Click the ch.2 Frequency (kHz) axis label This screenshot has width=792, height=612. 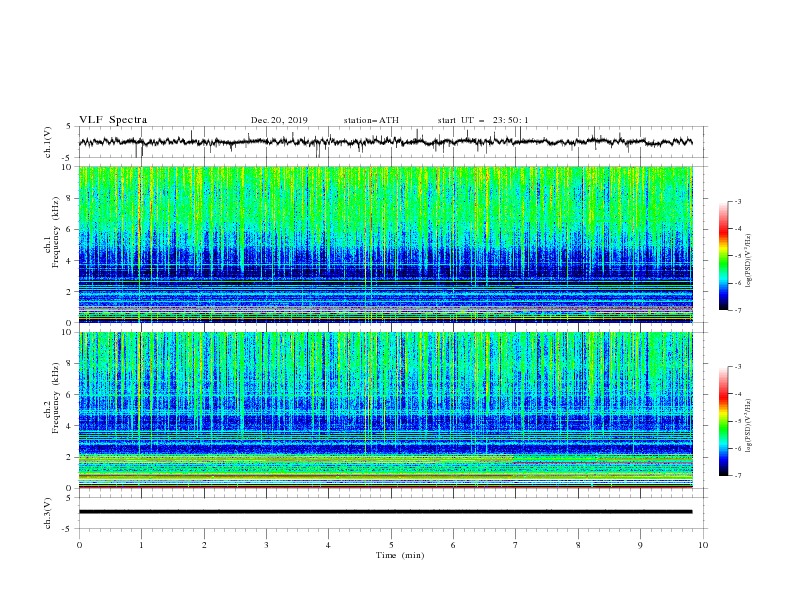pos(52,397)
